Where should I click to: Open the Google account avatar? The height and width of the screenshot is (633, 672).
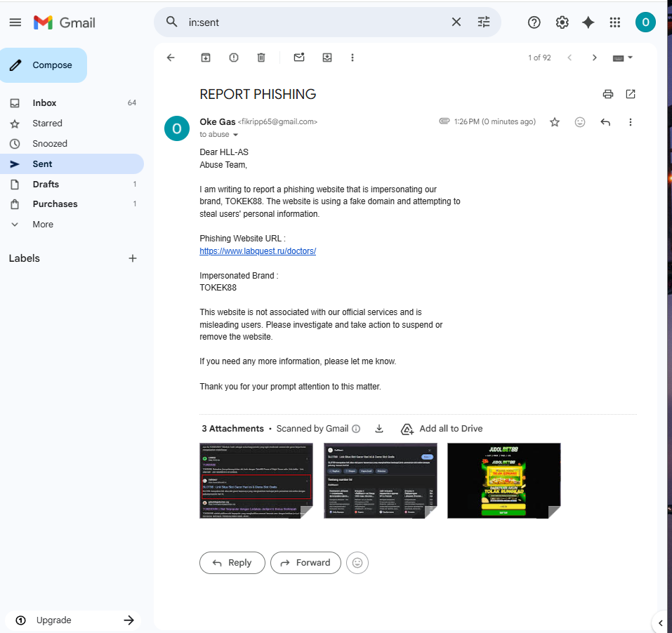click(645, 22)
